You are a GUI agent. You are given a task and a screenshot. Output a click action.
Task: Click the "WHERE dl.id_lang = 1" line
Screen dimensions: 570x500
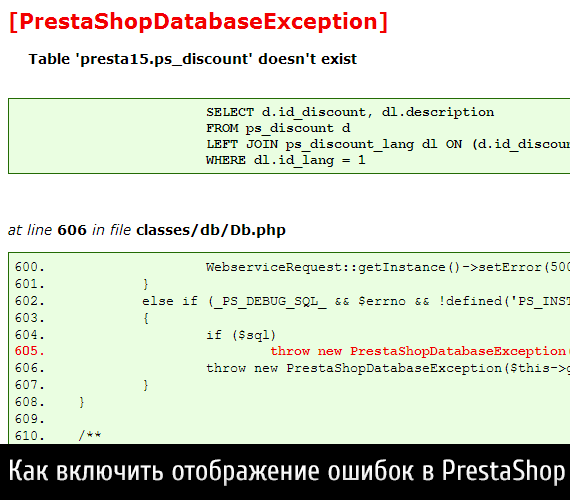click(x=286, y=160)
